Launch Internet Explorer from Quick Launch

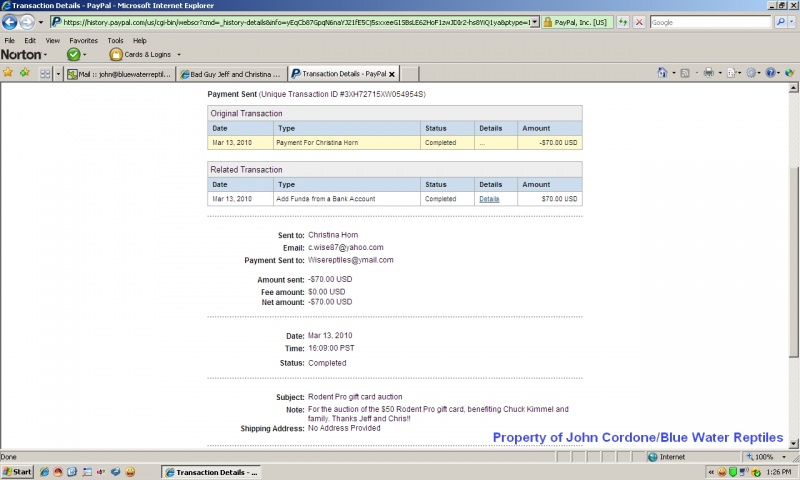pos(44,472)
